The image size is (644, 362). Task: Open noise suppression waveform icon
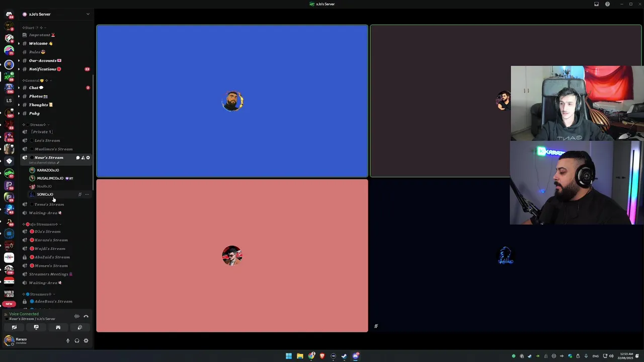click(x=77, y=316)
